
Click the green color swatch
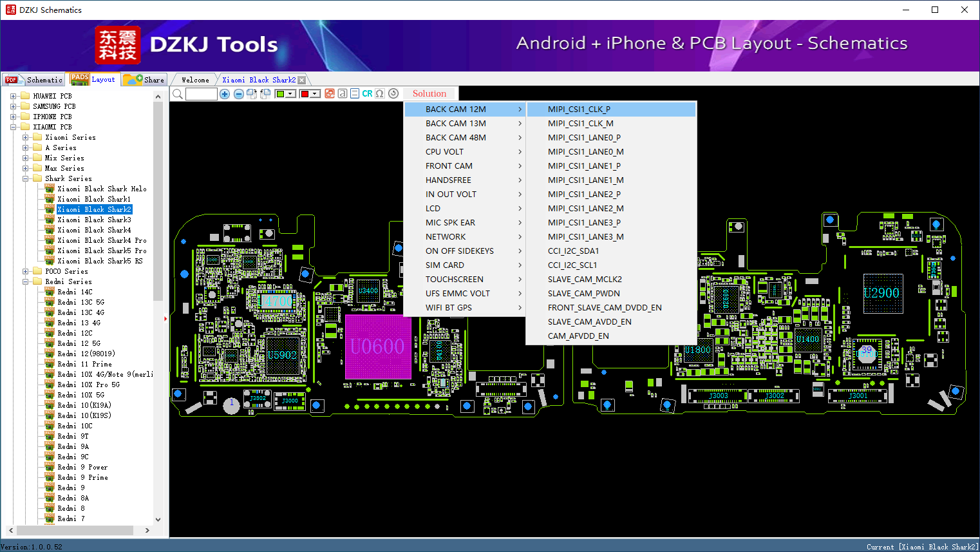tap(280, 94)
